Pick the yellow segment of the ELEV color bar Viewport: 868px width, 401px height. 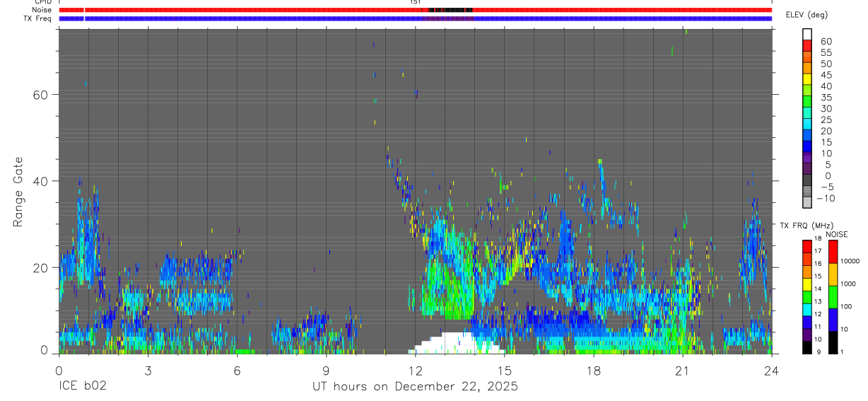point(807,80)
